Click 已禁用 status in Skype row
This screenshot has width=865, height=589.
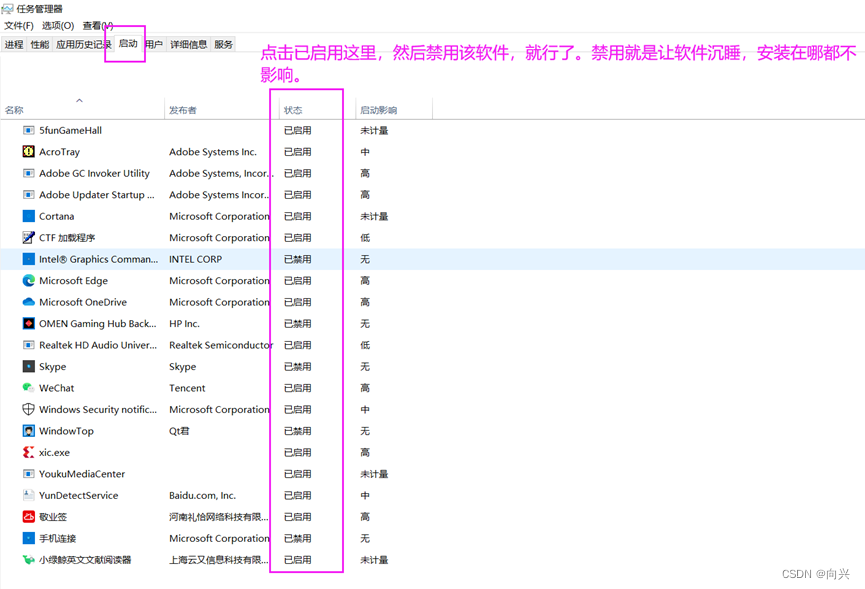(297, 367)
